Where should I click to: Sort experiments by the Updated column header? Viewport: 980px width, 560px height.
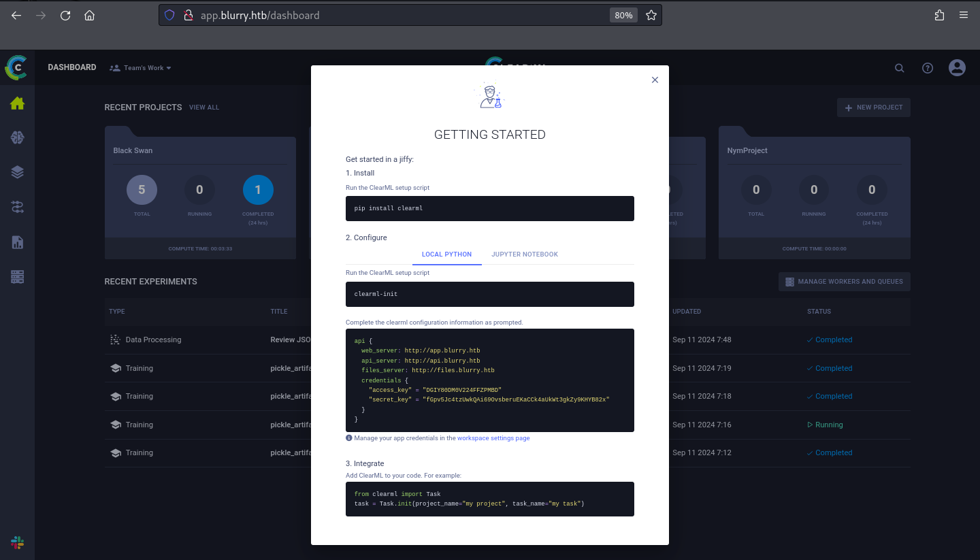(x=687, y=312)
